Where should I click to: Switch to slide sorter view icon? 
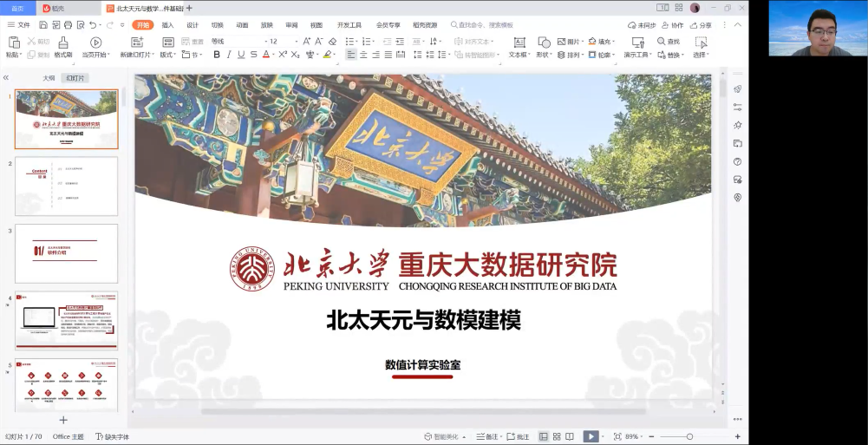[557, 436]
